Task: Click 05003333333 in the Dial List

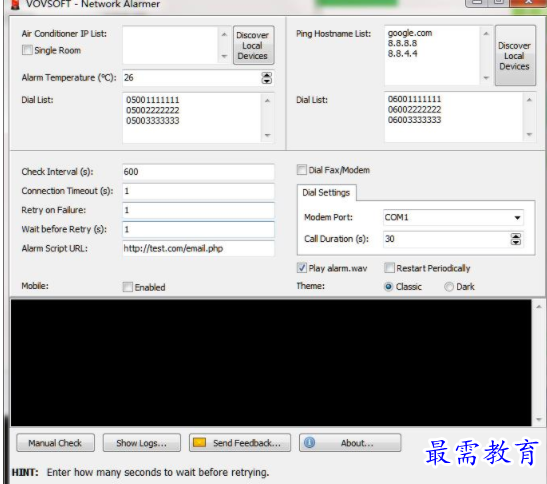Action: tap(152, 121)
